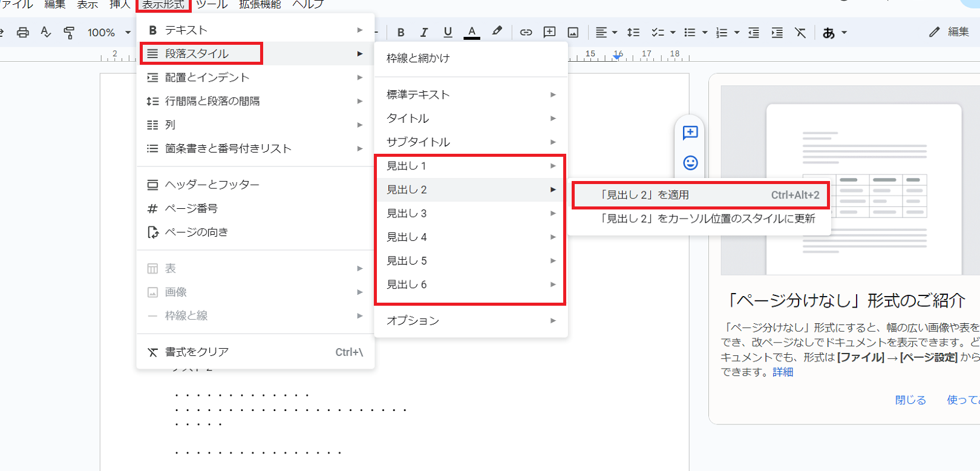Image resolution: width=980 pixels, height=471 pixels.
Task: Click the increase indent icon
Action: click(777, 33)
